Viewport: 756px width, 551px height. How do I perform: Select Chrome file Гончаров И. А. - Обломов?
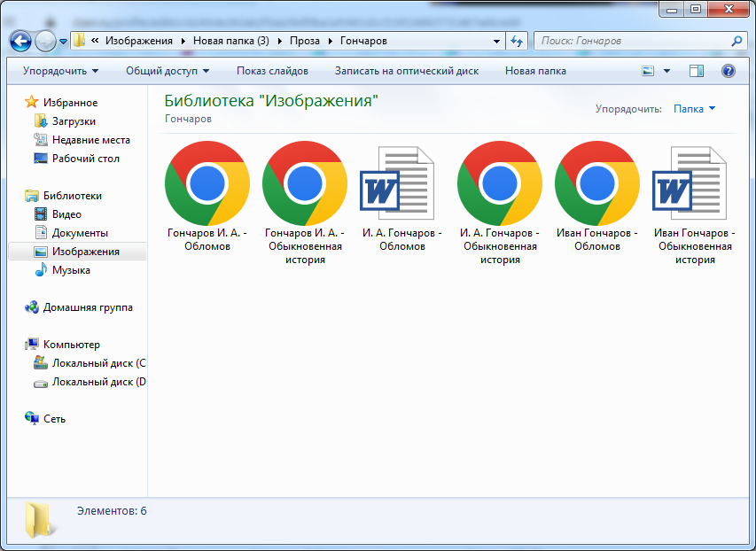(x=207, y=196)
